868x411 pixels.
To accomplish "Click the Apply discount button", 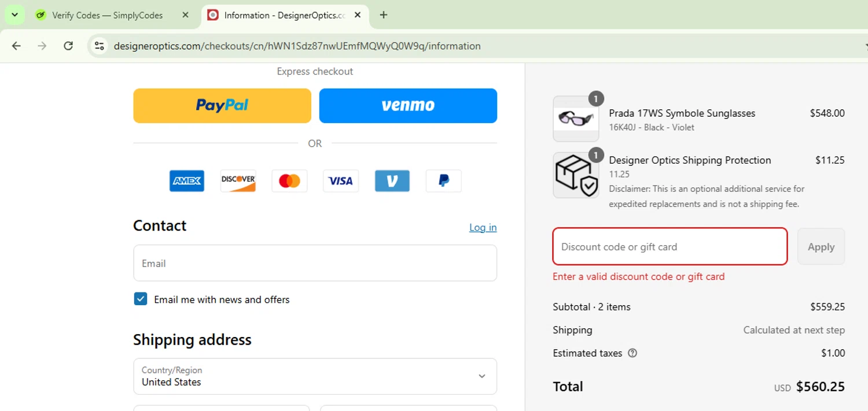I will pyautogui.click(x=821, y=247).
